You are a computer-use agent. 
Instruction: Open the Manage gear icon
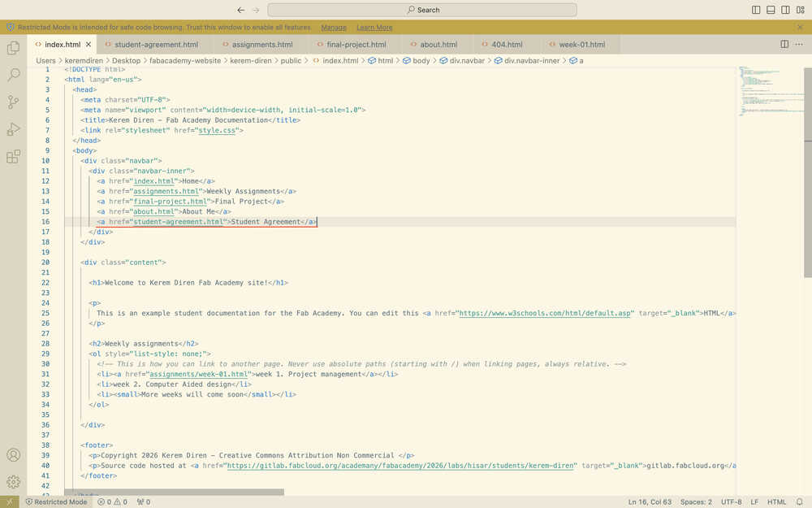pos(14,481)
